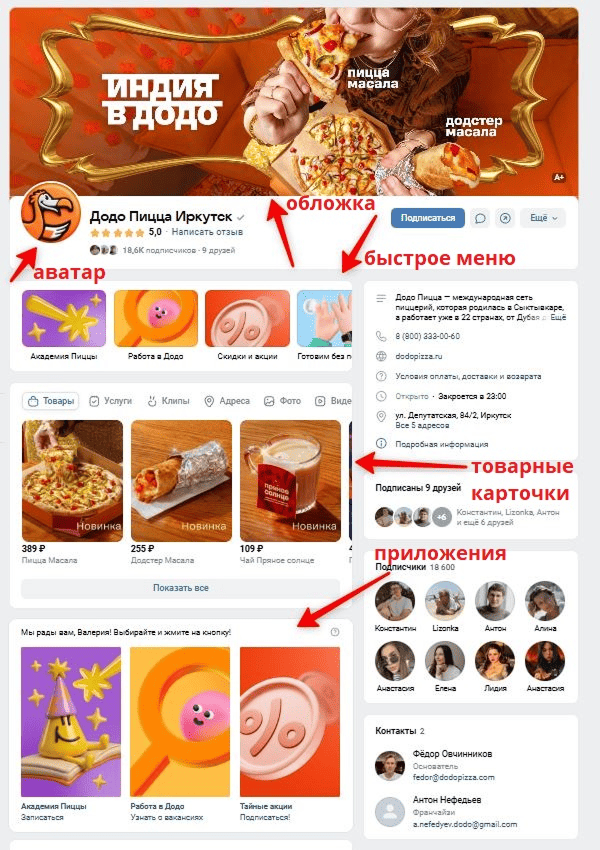Open Академия Пиццы app card with wizard hat
Viewport: 600px width, 850px height.
click(71, 733)
